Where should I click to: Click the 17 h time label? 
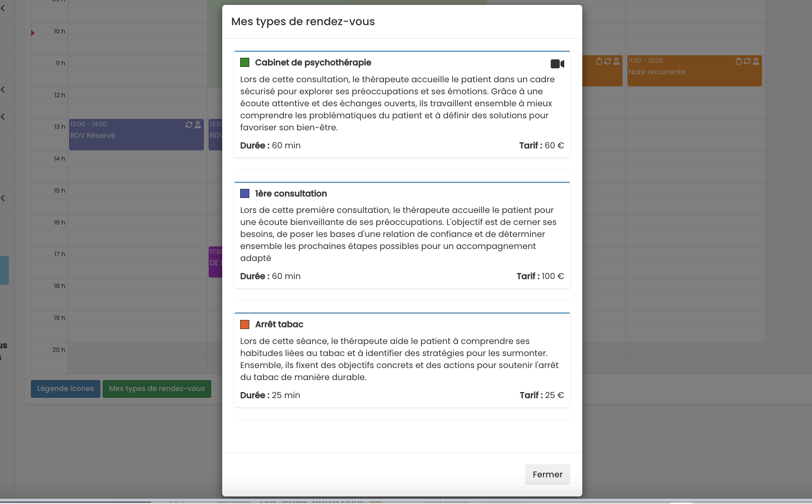coord(59,254)
